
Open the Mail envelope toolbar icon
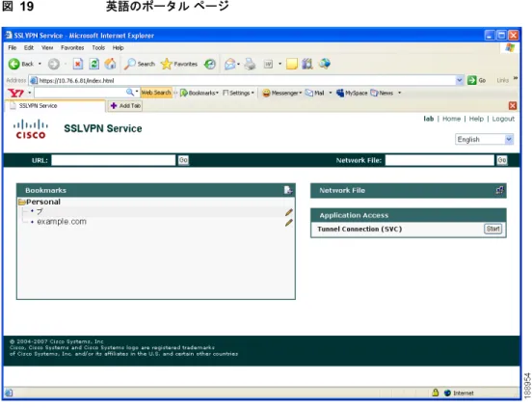pyautogui.click(x=230, y=64)
